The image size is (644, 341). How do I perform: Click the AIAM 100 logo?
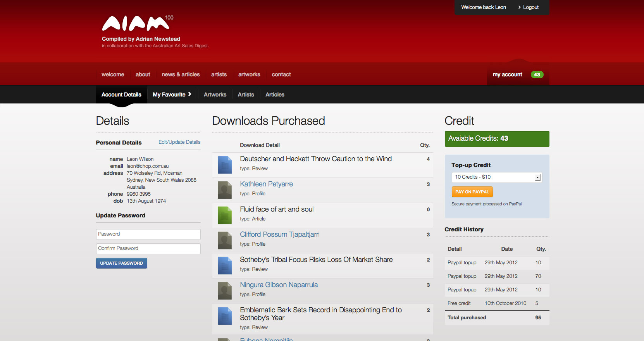point(138,23)
